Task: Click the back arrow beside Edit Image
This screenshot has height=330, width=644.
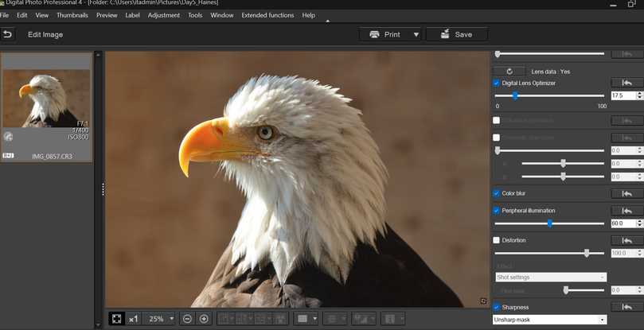Action: click(x=8, y=34)
